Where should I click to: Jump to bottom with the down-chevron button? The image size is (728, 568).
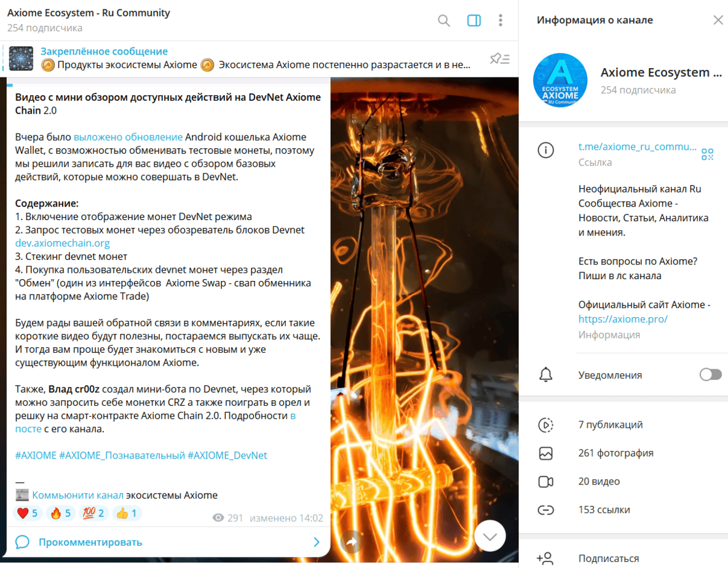pyautogui.click(x=490, y=536)
